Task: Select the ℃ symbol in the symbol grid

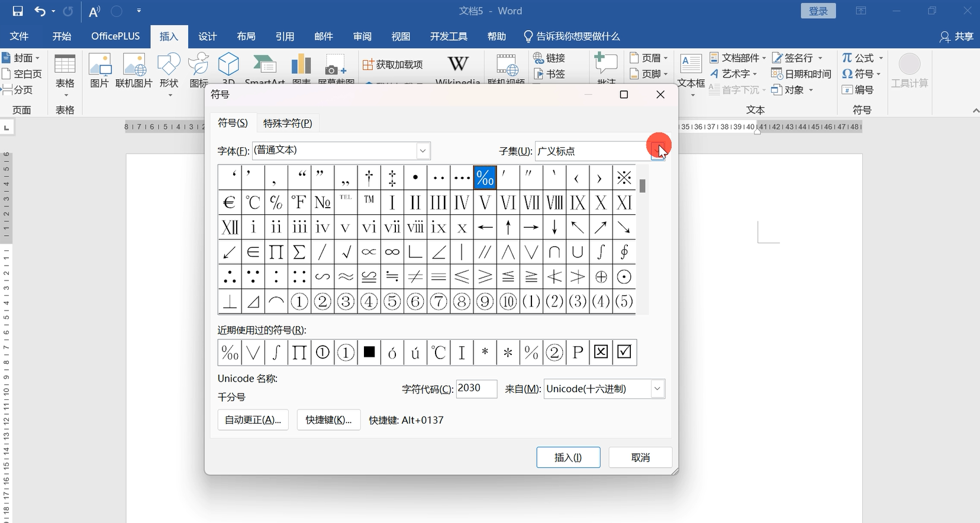Action: click(253, 203)
